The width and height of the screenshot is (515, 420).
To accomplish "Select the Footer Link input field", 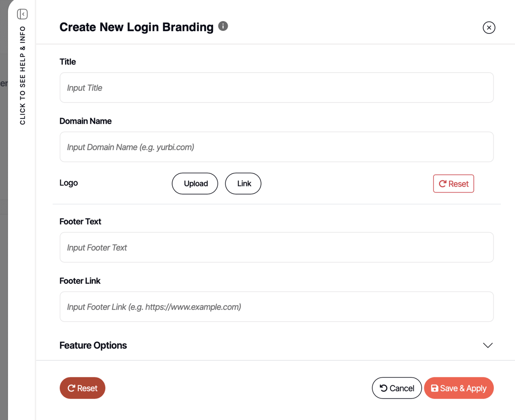I will [x=276, y=307].
